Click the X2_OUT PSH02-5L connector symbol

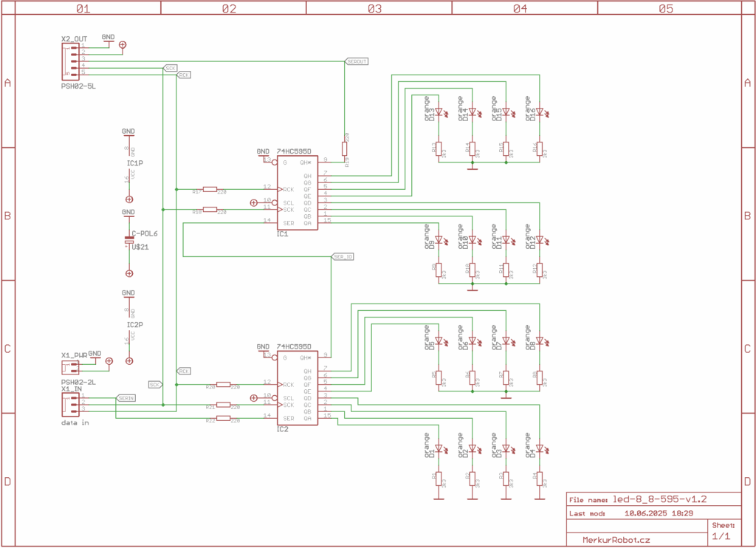(72, 61)
